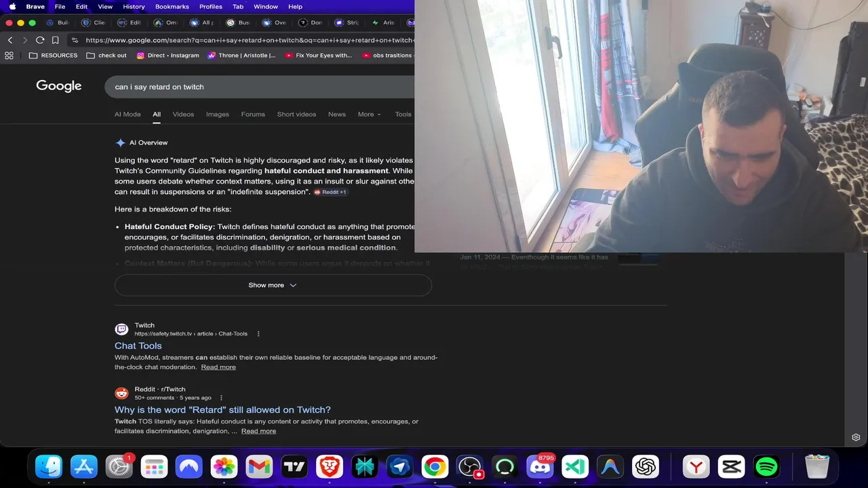Click Brave browser icon in dock
868x488 pixels.
click(330, 466)
